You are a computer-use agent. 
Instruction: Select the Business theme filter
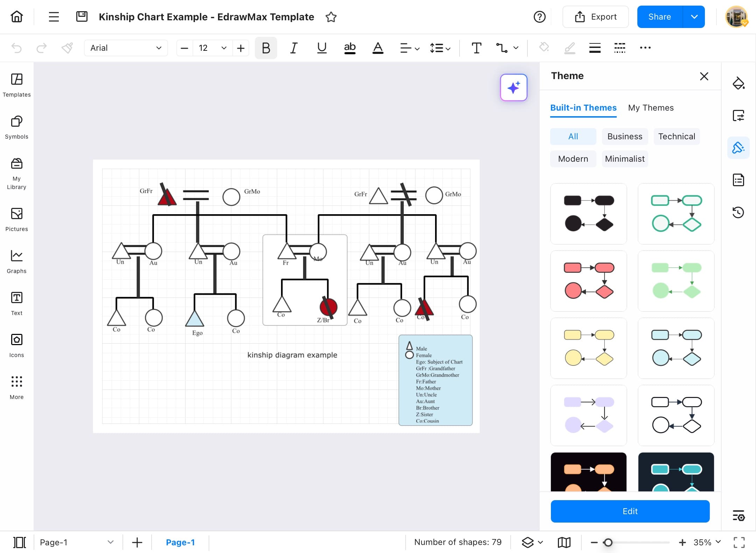(x=625, y=136)
